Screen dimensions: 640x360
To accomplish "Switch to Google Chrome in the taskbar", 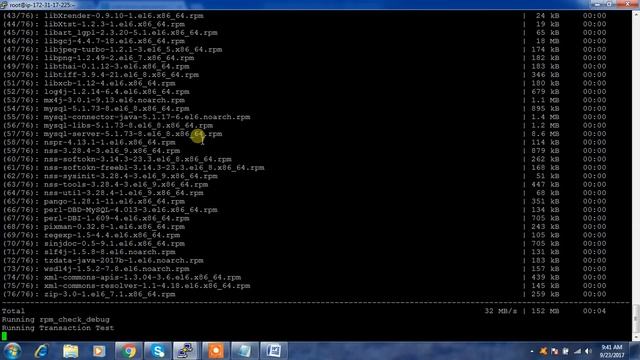I will coord(128,351).
